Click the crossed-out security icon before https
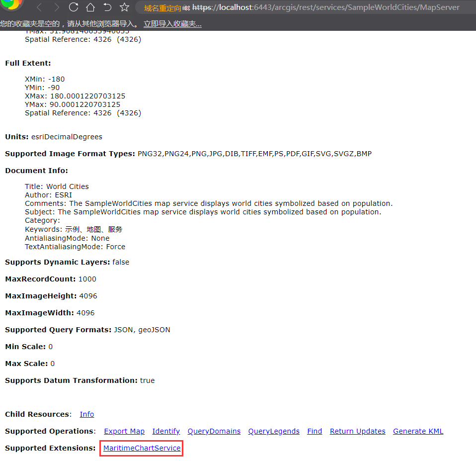This screenshot has width=476, height=461. pyautogui.click(x=186, y=8)
